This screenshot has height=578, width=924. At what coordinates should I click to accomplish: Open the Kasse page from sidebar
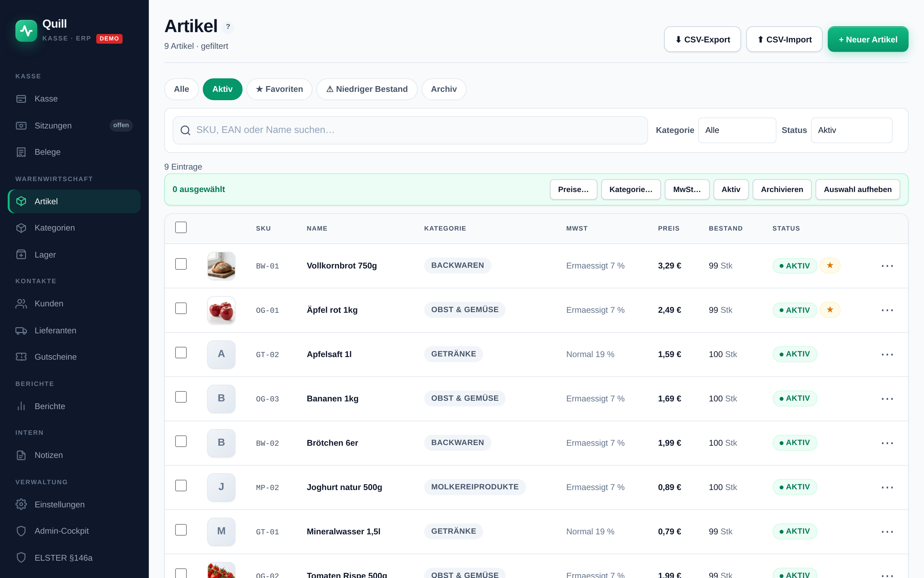pyautogui.click(x=74, y=99)
